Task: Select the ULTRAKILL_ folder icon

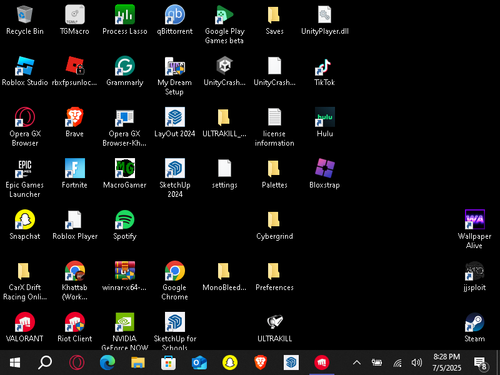Action: (224, 117)
